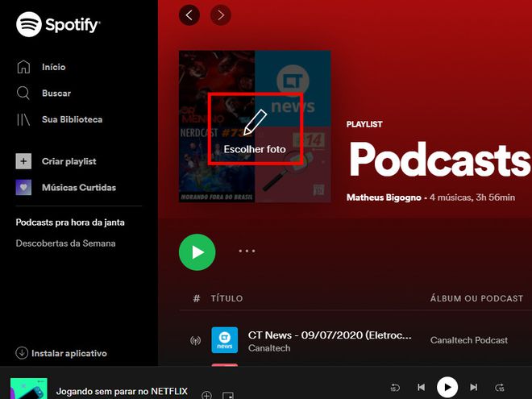
Task: Skip to next track
Action: 474,387
